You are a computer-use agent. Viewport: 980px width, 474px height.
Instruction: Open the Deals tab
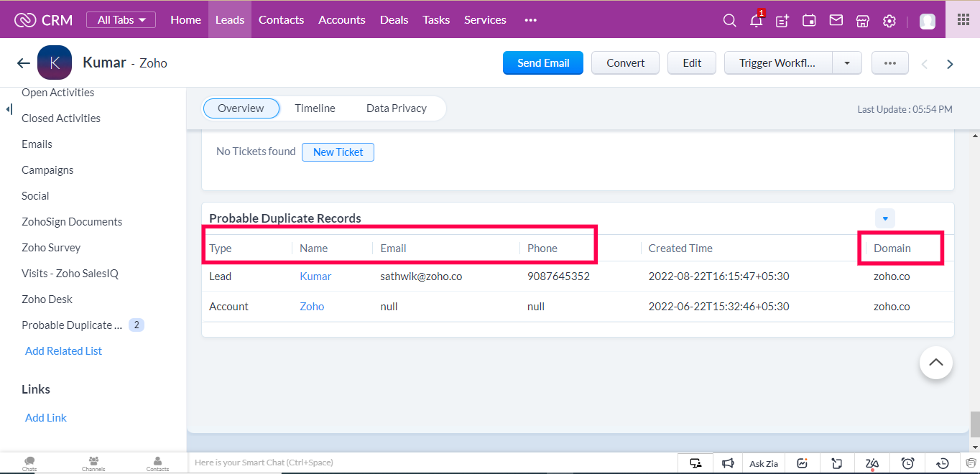[394, 20]
